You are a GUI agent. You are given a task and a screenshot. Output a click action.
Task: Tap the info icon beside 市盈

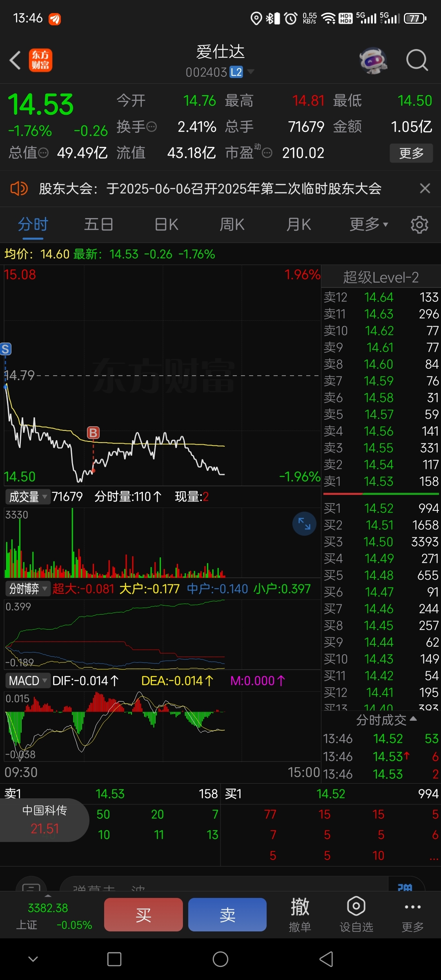coord(267,153)
